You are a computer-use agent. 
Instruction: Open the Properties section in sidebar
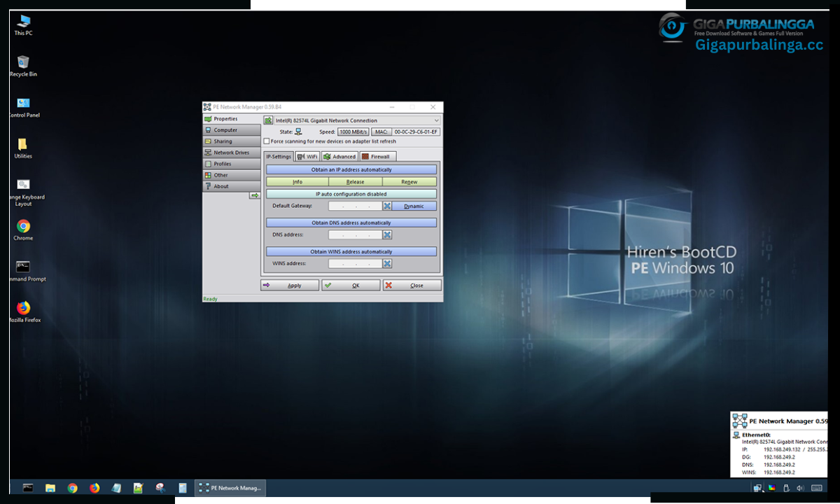click(232, 119)
